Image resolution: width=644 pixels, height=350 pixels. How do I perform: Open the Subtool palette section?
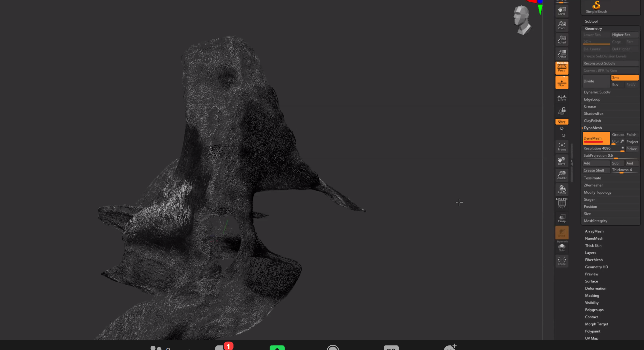tap(591, 21)
